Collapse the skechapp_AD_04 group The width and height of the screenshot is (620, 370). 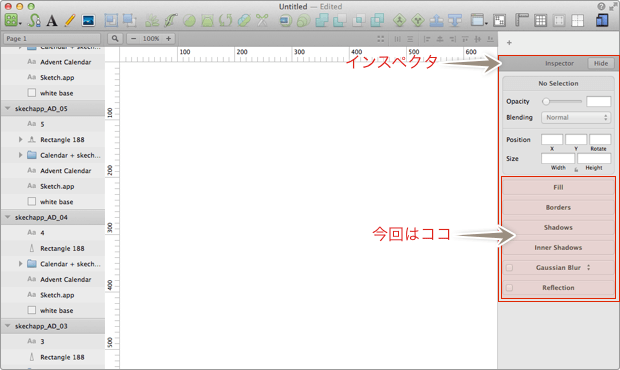(x=8, y=217)
